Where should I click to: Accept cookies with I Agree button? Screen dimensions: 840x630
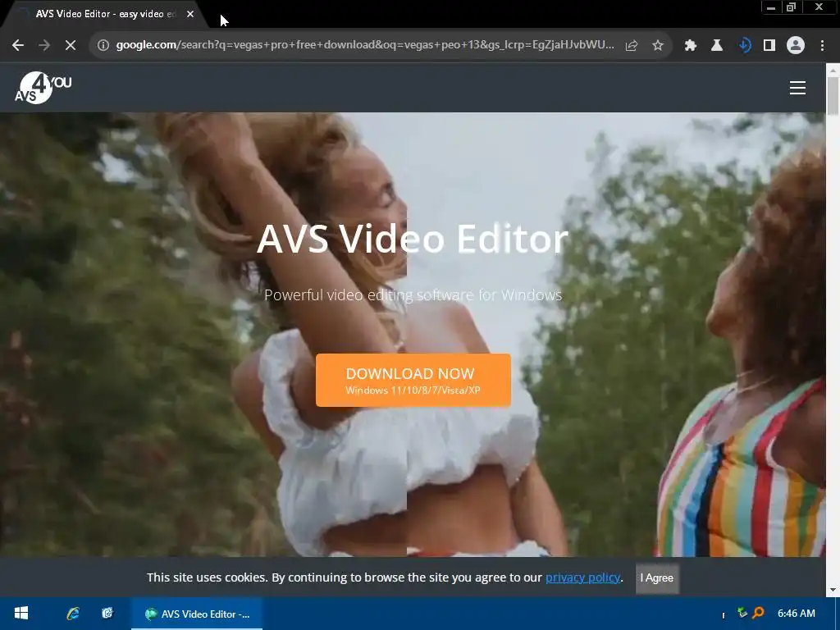pos(657,578)
